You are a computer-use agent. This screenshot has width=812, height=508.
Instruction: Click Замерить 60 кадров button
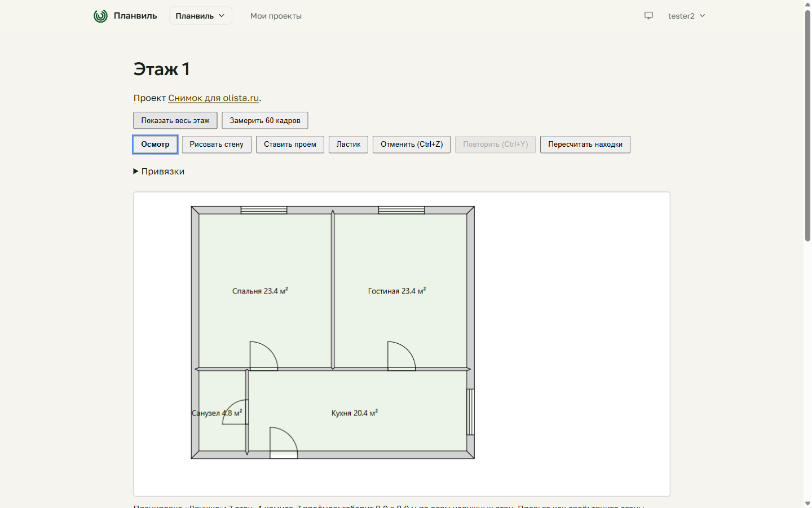click(265, 120)
